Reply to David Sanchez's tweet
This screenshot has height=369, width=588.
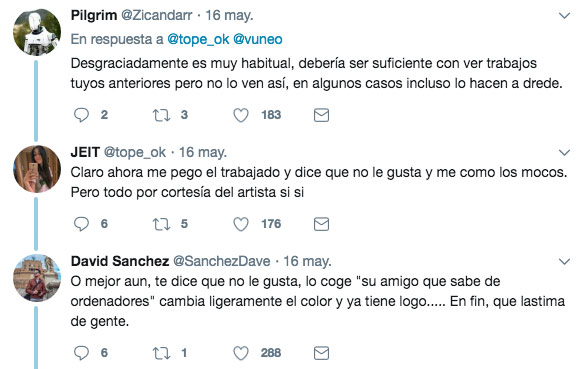pos(81,353)
